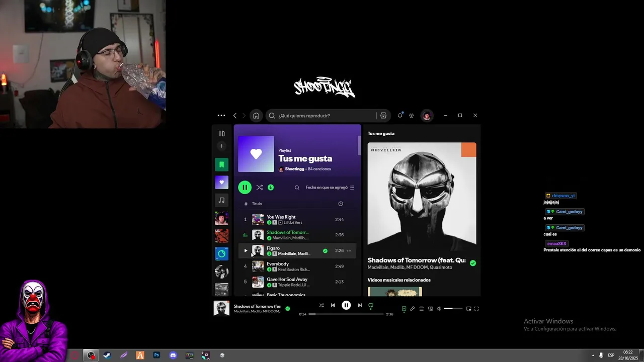Skip to the previous track
644x362 pixels.
tap(333, 305)
